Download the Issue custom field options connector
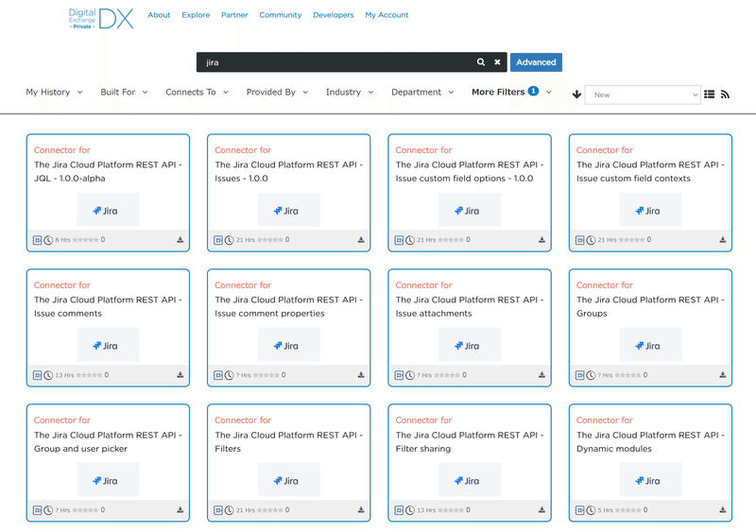Viewport: 756px width, 532px height. pos(541,240)
